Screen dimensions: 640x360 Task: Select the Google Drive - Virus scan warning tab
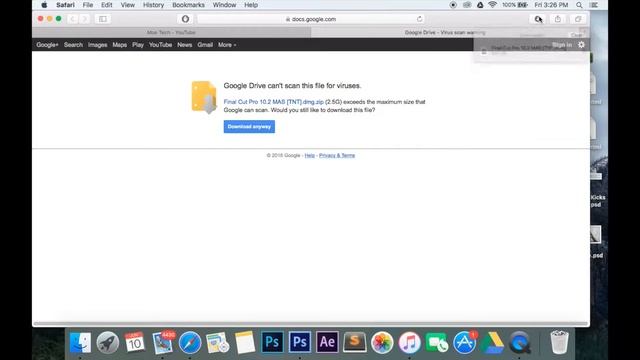click(445, 32)
